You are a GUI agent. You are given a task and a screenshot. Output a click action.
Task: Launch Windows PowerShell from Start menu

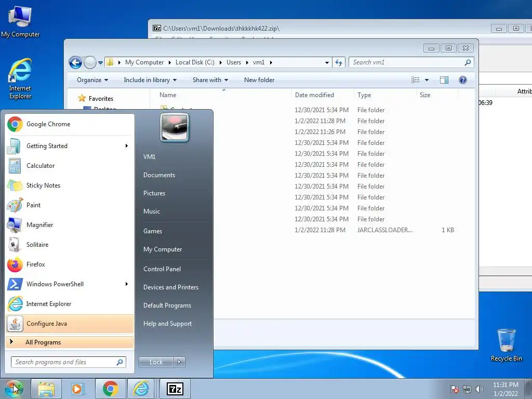click(x=70, y=284)
